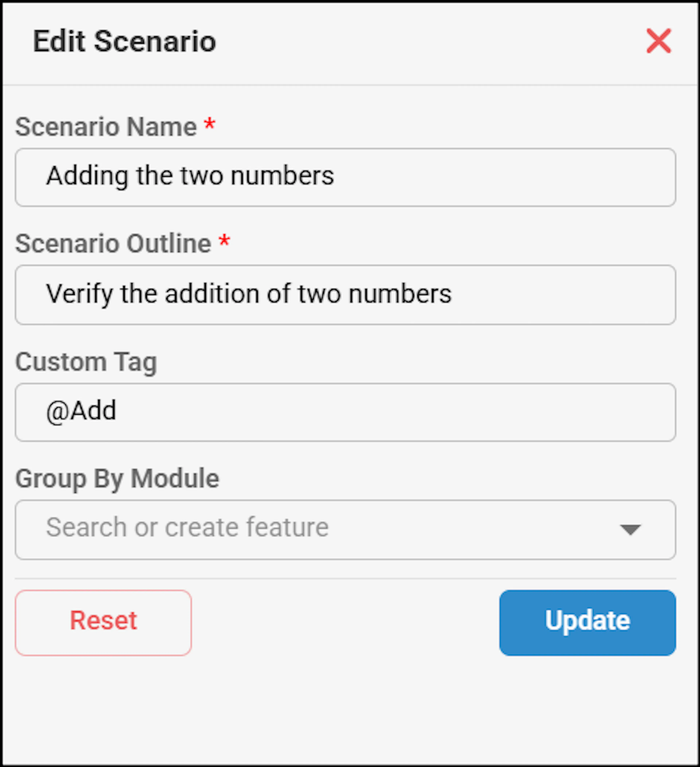Close the Edit Scenario dialog with red X
700x767 pixels.
[x=659, y=41]
